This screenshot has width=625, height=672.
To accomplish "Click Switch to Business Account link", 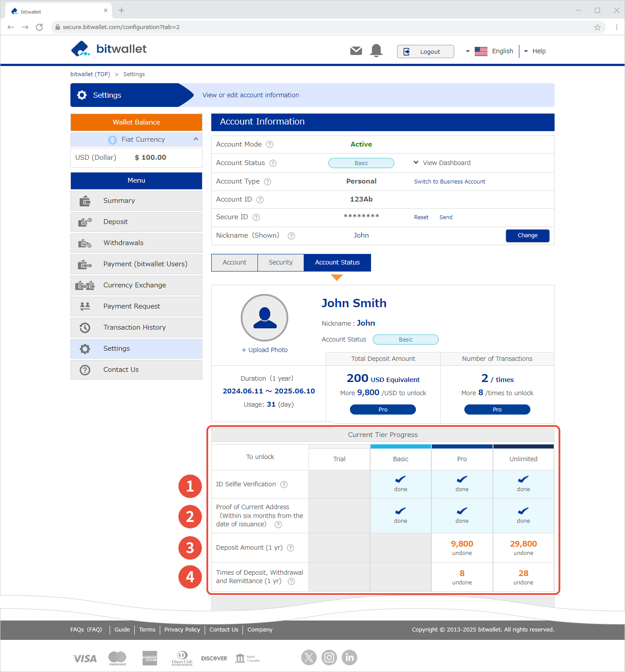I will 449,182.
